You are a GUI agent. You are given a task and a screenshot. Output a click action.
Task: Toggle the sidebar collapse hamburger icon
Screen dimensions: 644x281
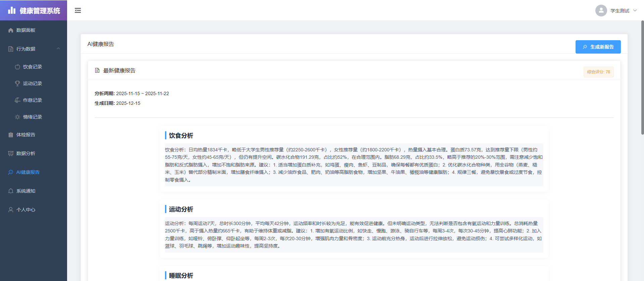(x=78, y=10)
